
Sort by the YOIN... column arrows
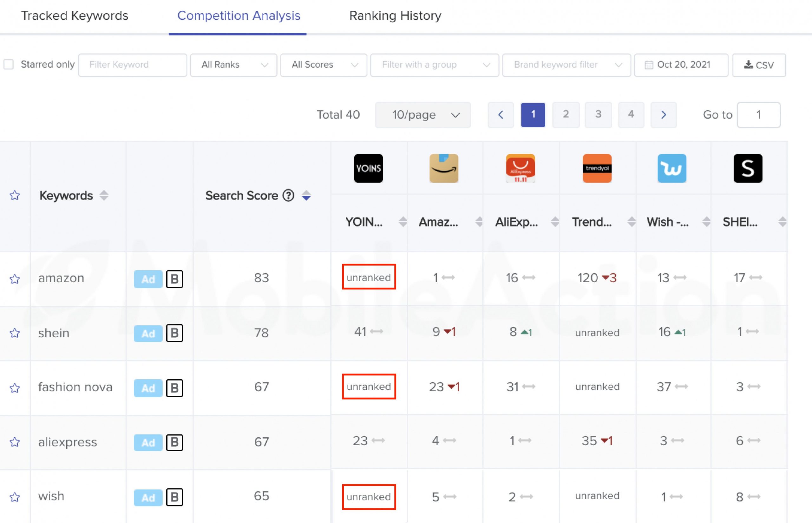coord(403,222)
